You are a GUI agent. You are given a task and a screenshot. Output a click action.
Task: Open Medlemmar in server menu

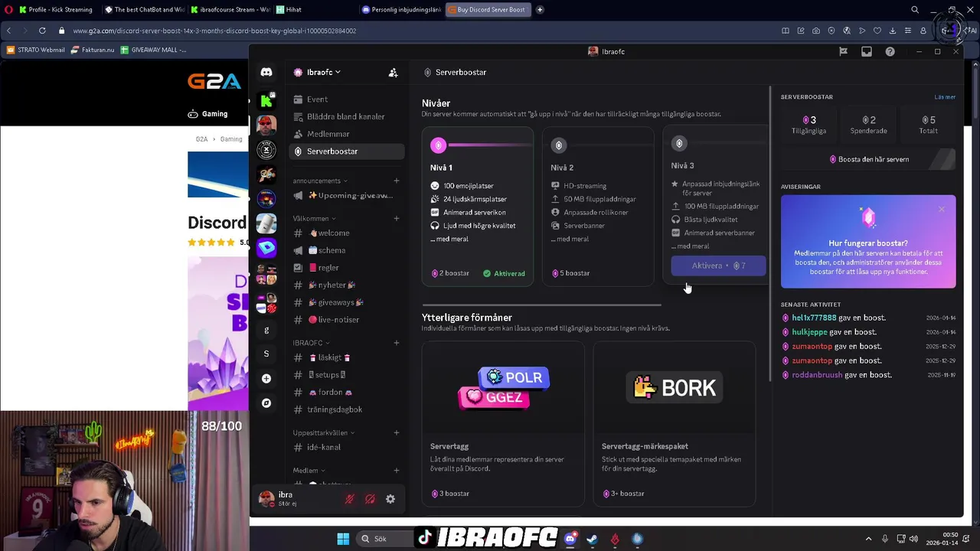pos(347,134)
